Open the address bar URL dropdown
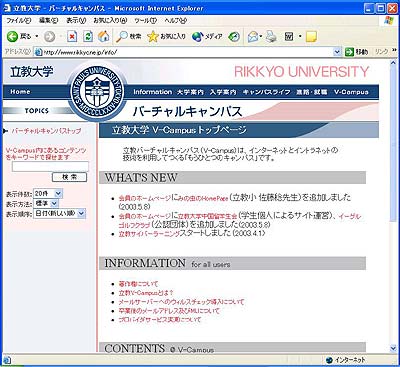This screenshot has width=400, height=367. coord(337,52)
